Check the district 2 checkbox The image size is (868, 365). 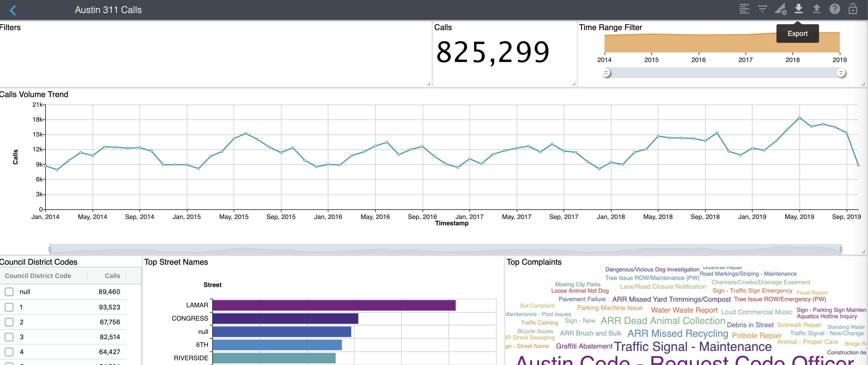pyautogui.click(x=9, y=322)
